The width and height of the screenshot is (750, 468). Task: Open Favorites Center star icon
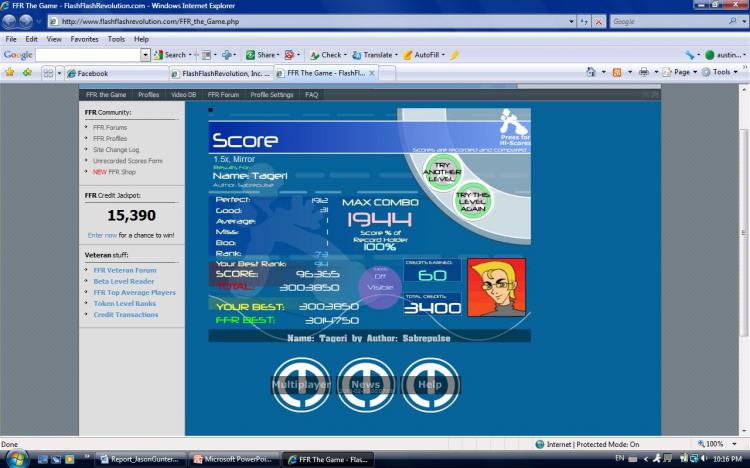click(x=10, y=73)
